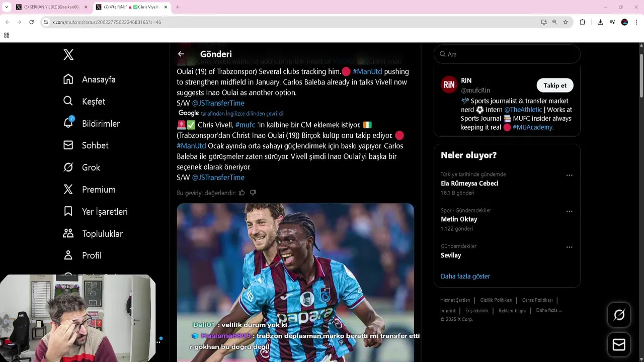Click the Ara search field
This screenshot has width=644, height=362.
[507, 54]
